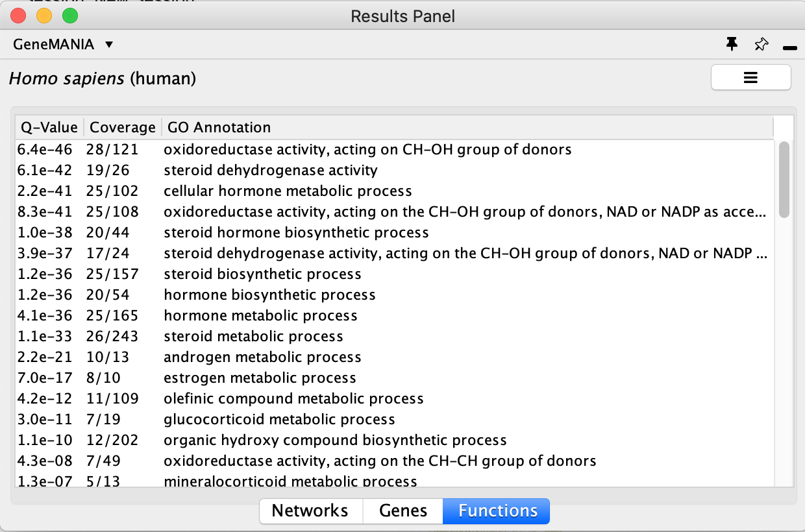This screenshot has width=805, height=532.
Task: Select the androgen metabolic process row
Action: pyautogui.click(x=262, y=357)
